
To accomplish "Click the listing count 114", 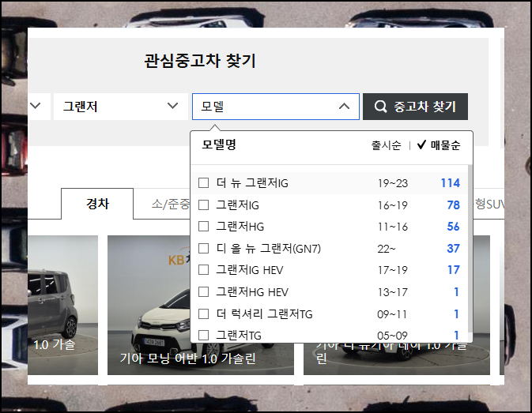I will (451, 183).
